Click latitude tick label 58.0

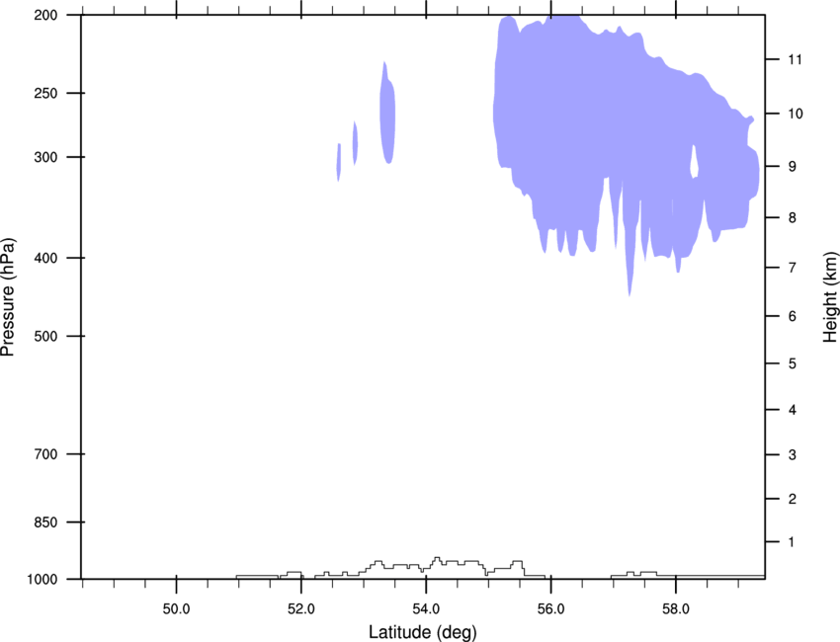(676, 609)
